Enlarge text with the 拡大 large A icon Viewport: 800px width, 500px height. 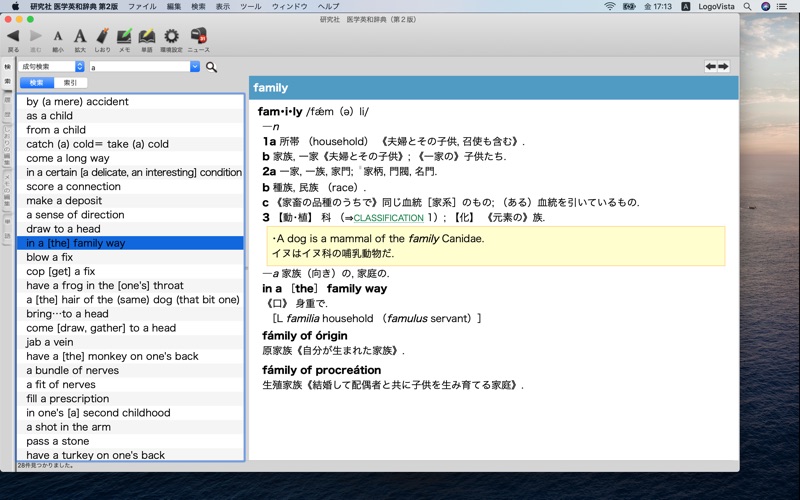[80, 36]
